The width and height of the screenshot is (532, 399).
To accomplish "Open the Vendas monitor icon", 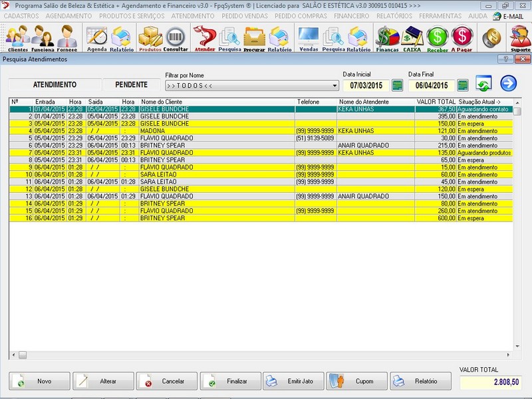I will click(309, 39).
